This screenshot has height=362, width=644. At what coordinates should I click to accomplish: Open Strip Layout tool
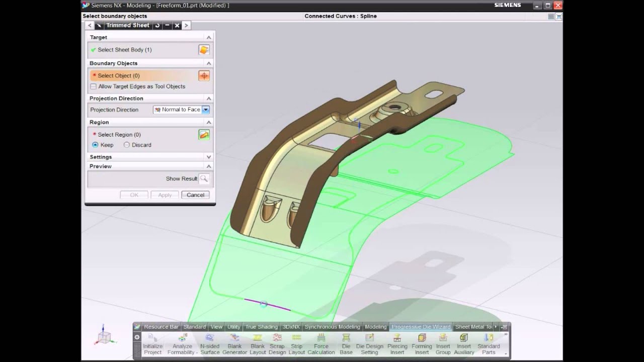click(x=297, y=343)
